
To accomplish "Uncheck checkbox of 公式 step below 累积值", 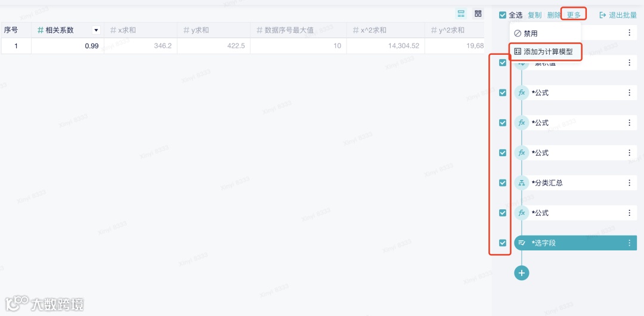I will coord(502,93).
